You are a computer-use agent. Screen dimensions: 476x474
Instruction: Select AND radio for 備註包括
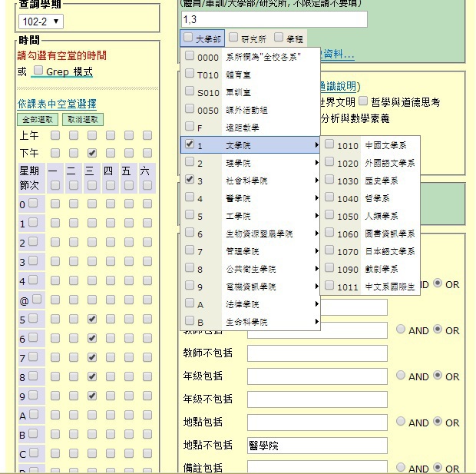click(x=401, y=467)
